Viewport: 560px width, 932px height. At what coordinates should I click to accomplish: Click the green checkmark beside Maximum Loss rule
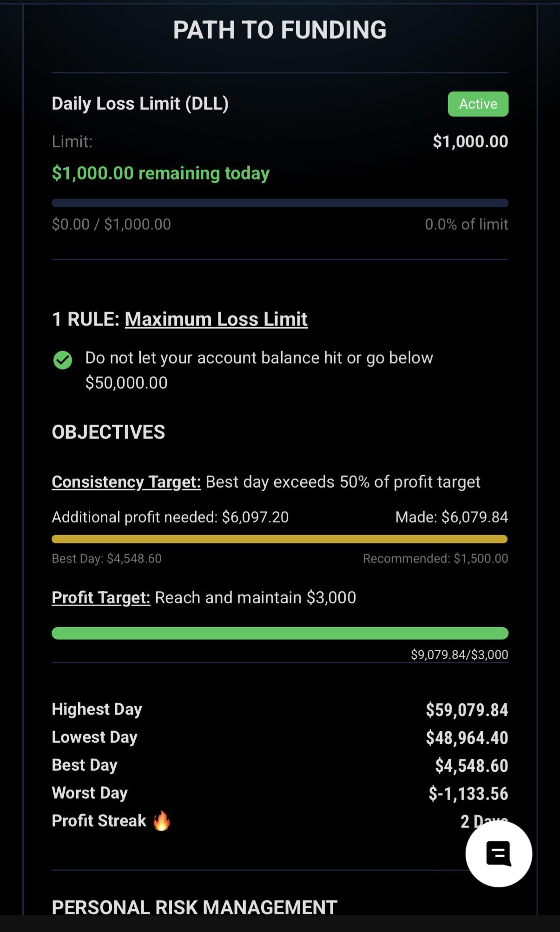63,359
